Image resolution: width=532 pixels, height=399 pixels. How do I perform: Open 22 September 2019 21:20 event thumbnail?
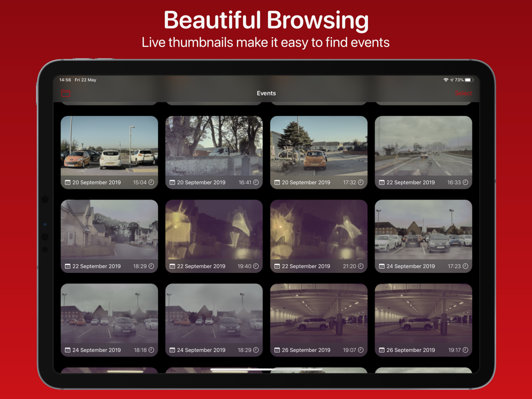[x=319, y=236]
